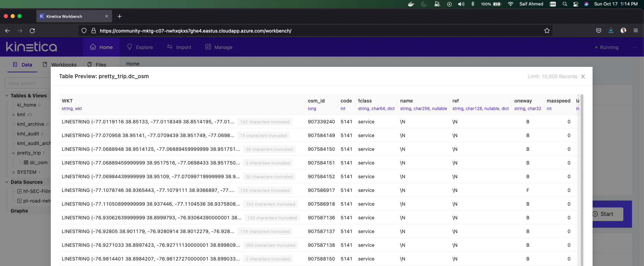Viewport: 644px width, 266px height.
Task: Collapse the Tables & Views section
Action: click(7, 96)
